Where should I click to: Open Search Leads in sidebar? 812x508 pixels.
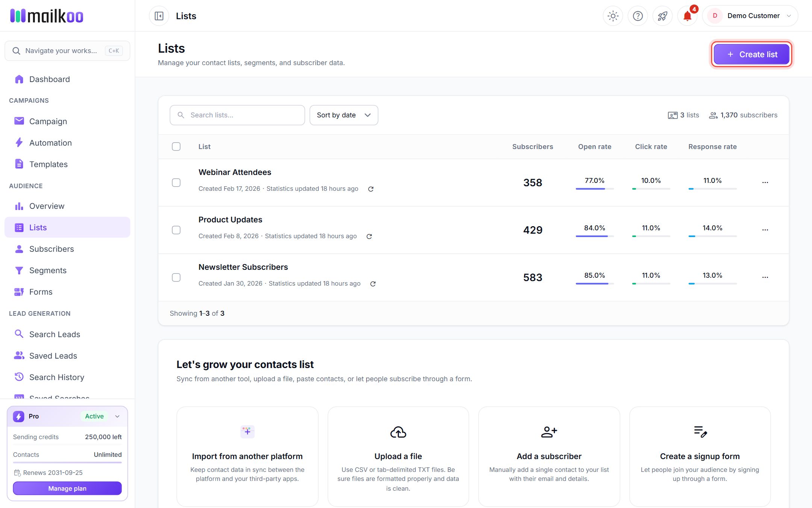67,334
